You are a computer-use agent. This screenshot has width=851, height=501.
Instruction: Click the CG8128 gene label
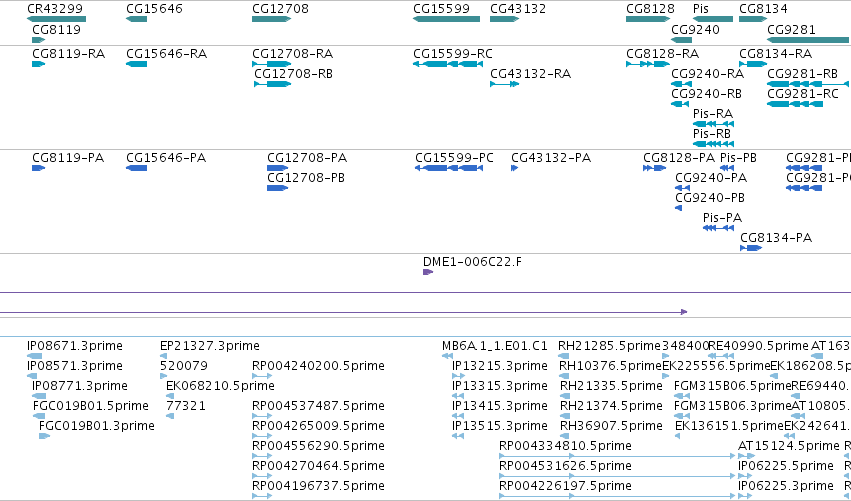tap(650, 9)
